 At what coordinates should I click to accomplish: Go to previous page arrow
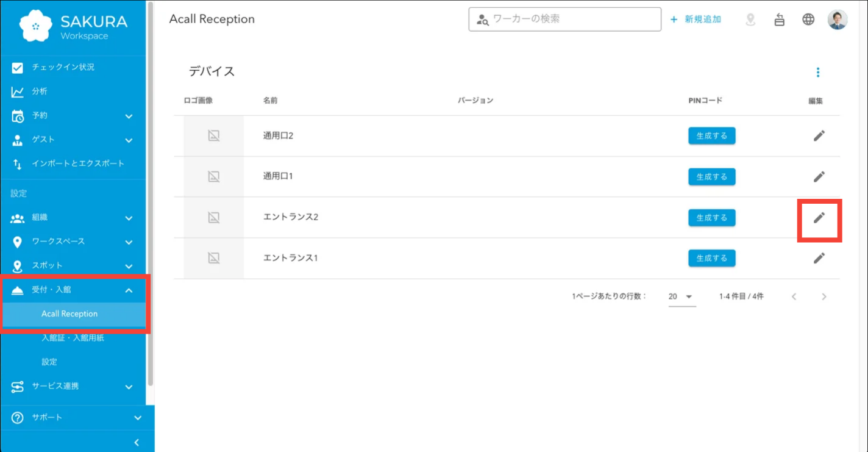[x=794, y=296]
